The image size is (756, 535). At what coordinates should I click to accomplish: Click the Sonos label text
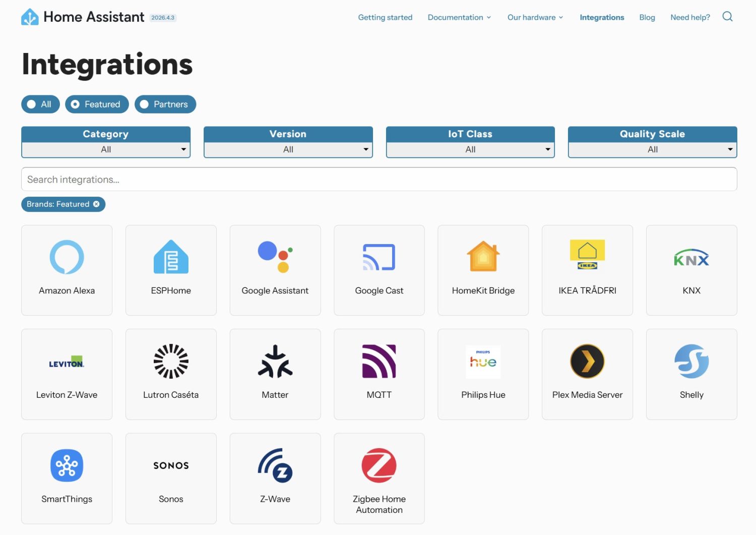(x=171, y=499)
